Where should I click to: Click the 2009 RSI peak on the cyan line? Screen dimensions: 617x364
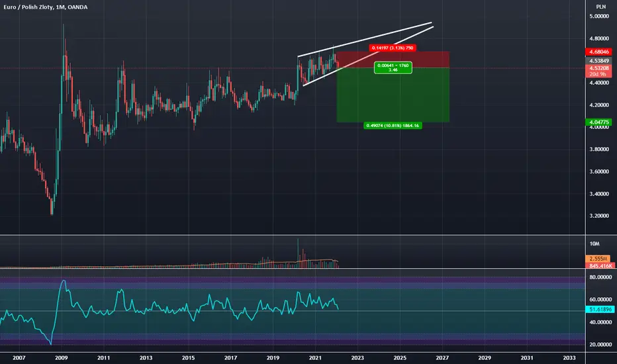[64, 281]
